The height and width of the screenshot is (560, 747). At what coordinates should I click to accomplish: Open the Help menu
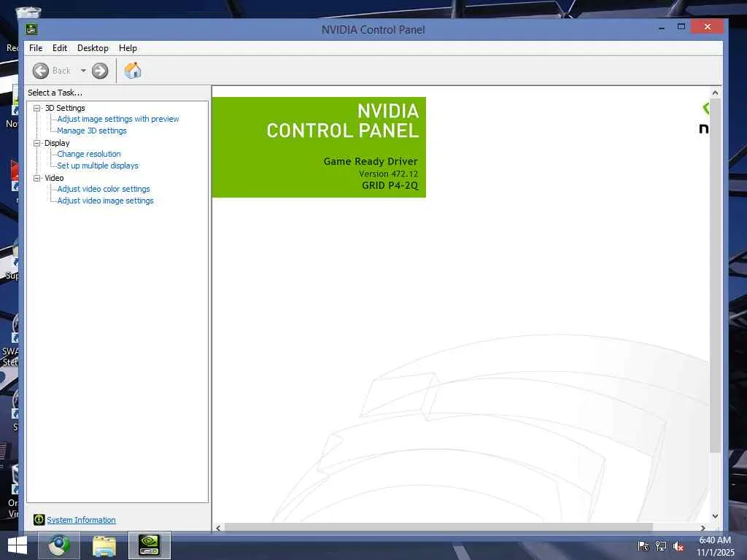click(x=128, y=48)
